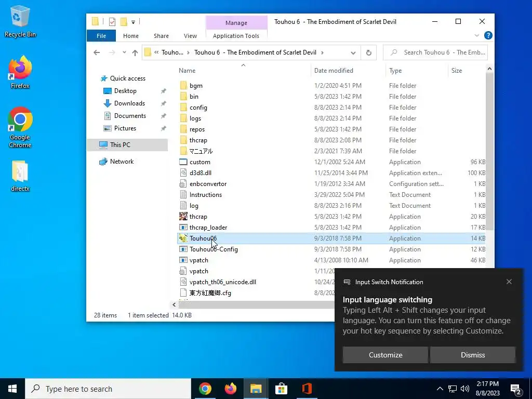This screenshot has width=532, height=399.
Task: Expand the address bar history dropdown
Action: tap(353, 53)
